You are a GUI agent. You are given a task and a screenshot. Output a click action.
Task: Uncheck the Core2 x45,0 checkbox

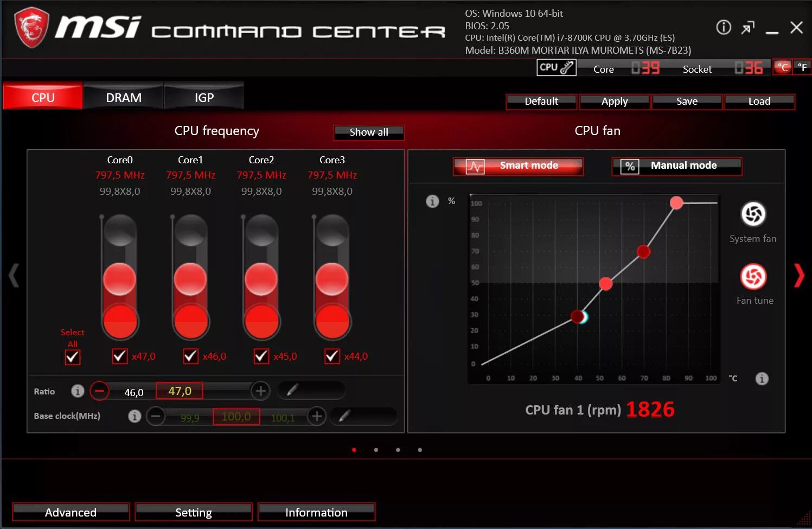[261, 356]
